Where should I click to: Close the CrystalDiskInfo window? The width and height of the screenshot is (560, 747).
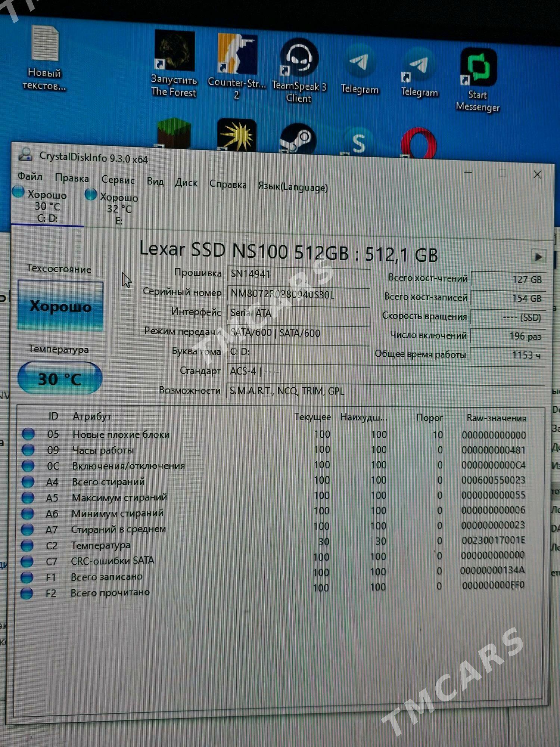(x=537, y=174)
